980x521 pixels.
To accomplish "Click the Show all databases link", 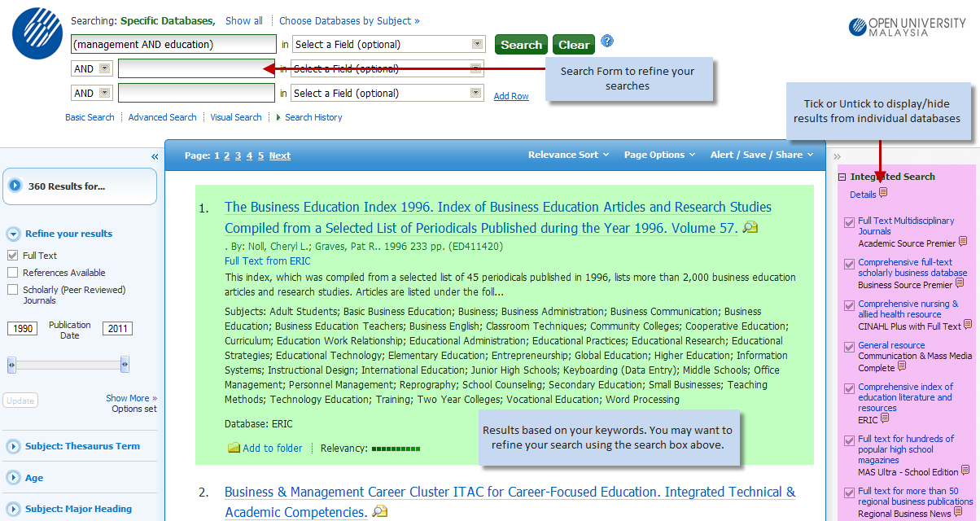I will pos(244,20).
